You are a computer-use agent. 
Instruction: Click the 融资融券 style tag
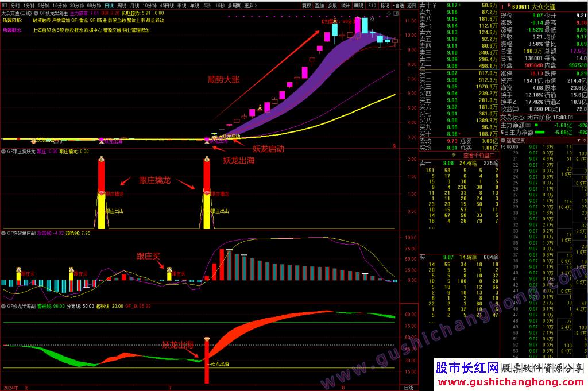coord(41,20)
